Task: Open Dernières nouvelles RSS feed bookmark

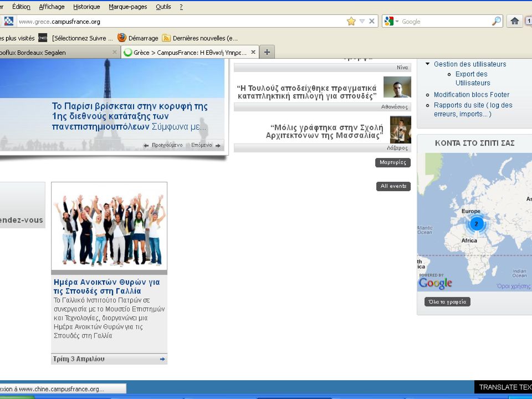Action: point(200,38)
